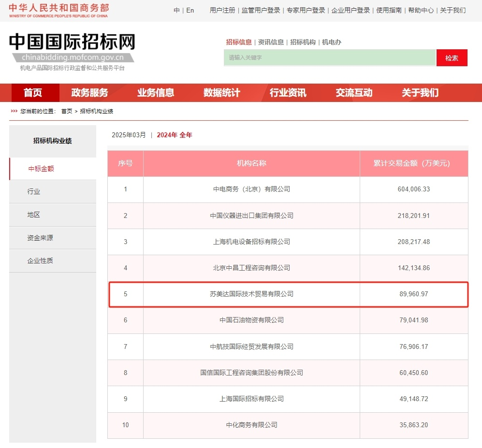
Task: Open 企业用户登录 login link
Action: coord(351,10)
